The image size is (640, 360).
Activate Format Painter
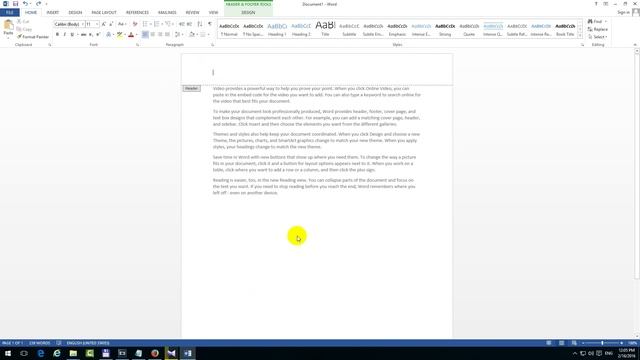click(x=33, y=37)
